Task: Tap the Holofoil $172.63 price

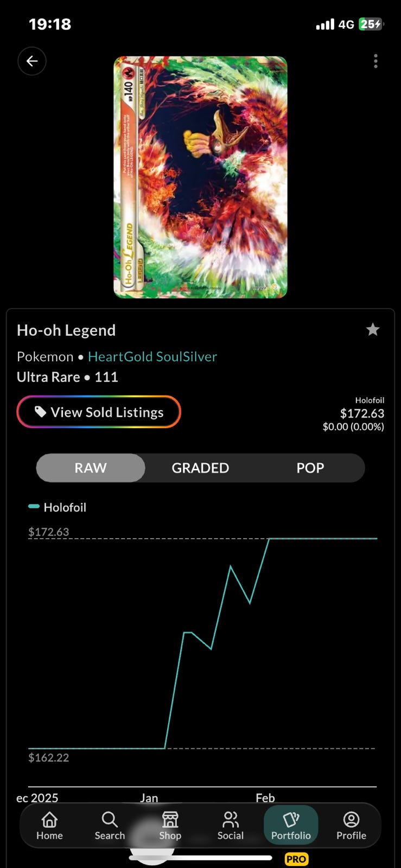Action: coord(362,413)
